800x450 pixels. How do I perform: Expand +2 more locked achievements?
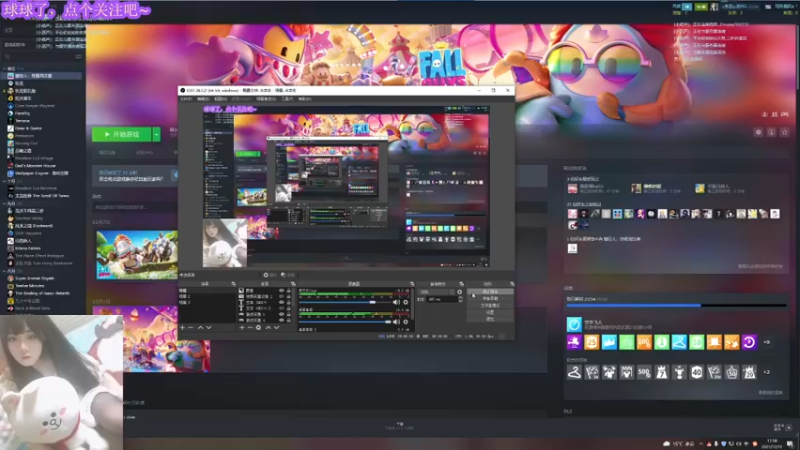click(x=766, y=372)
